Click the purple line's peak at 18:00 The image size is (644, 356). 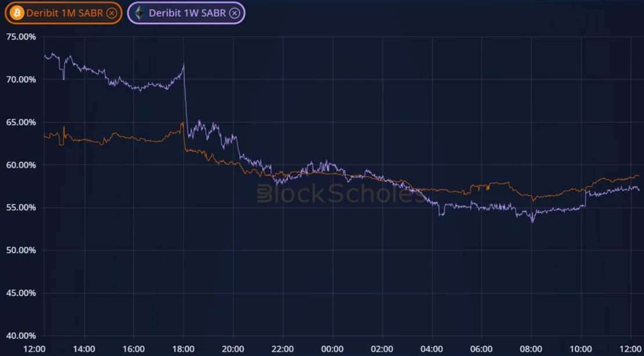[x=184, y=65]
